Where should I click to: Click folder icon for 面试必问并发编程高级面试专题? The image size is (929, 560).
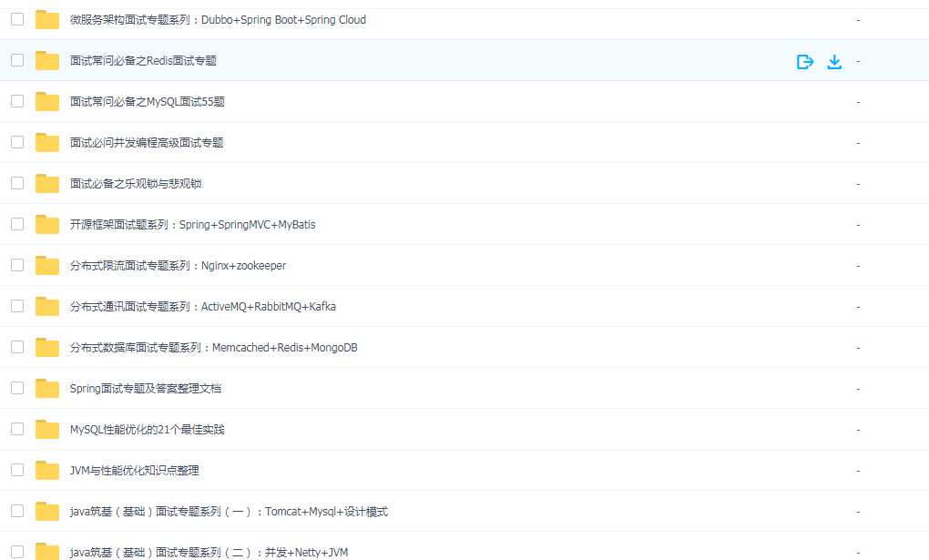[47, 142]
